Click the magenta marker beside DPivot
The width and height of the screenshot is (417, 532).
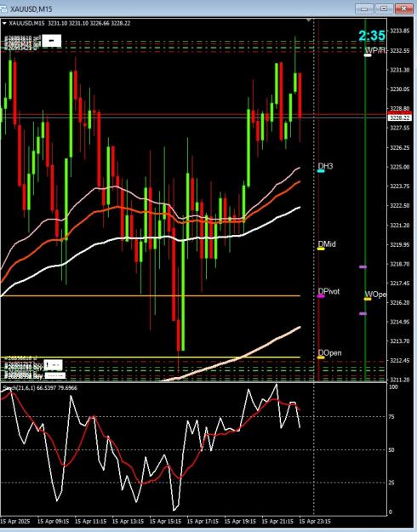point(321,296)
